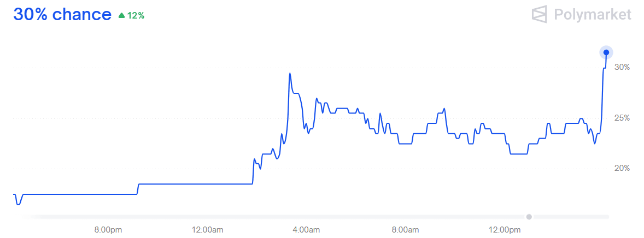
Task: Click the 8:00am time axis label
Action: coord(406,230)
